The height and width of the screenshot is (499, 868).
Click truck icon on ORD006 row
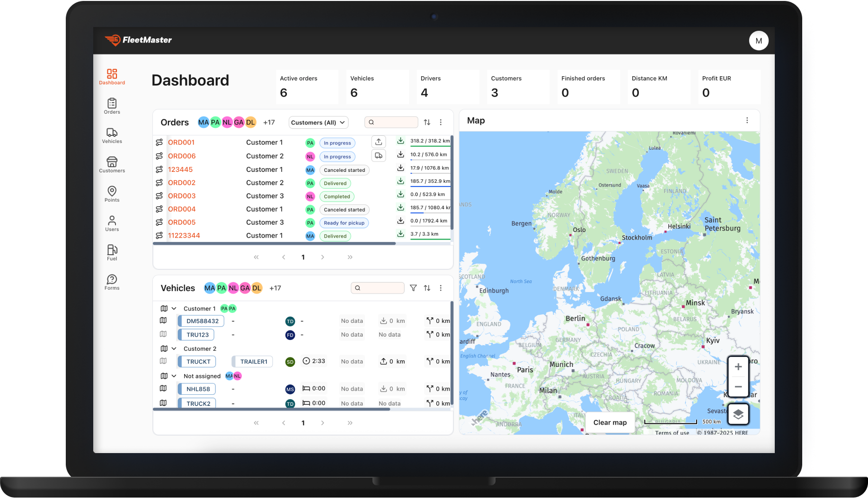point(379,156)
